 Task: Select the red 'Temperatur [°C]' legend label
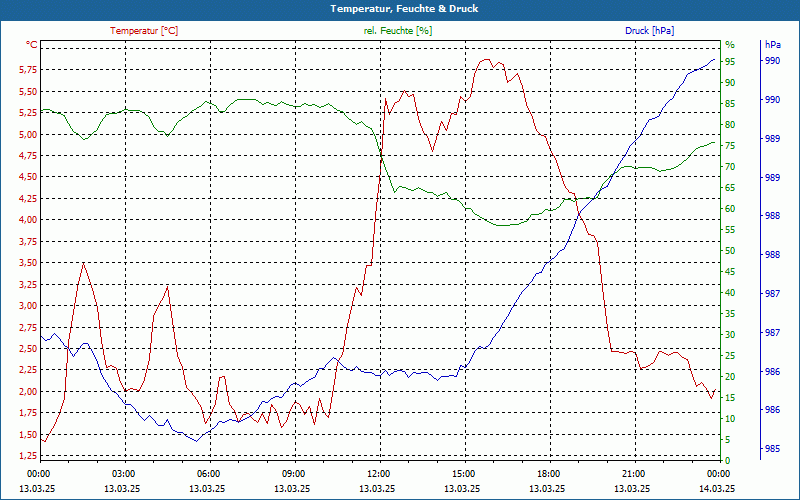coord(144,31)
